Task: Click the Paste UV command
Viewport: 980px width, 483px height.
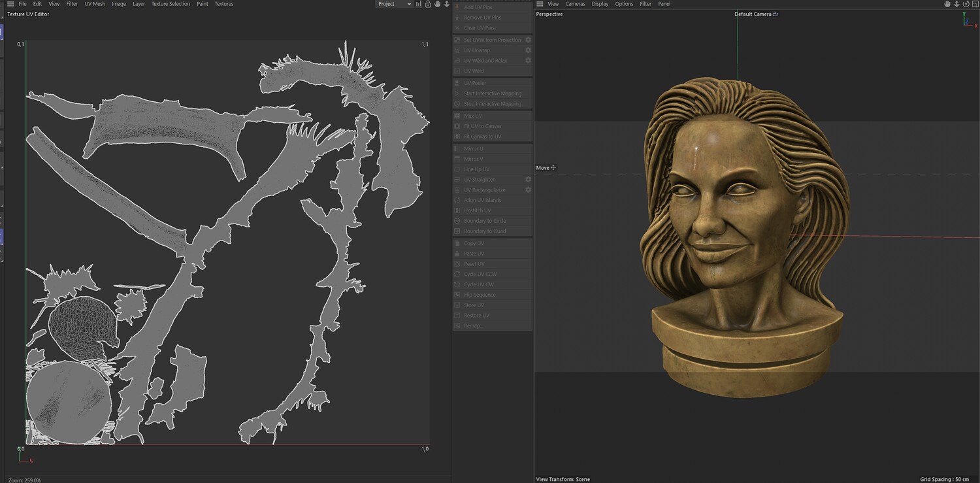Action: click(493, 254)
